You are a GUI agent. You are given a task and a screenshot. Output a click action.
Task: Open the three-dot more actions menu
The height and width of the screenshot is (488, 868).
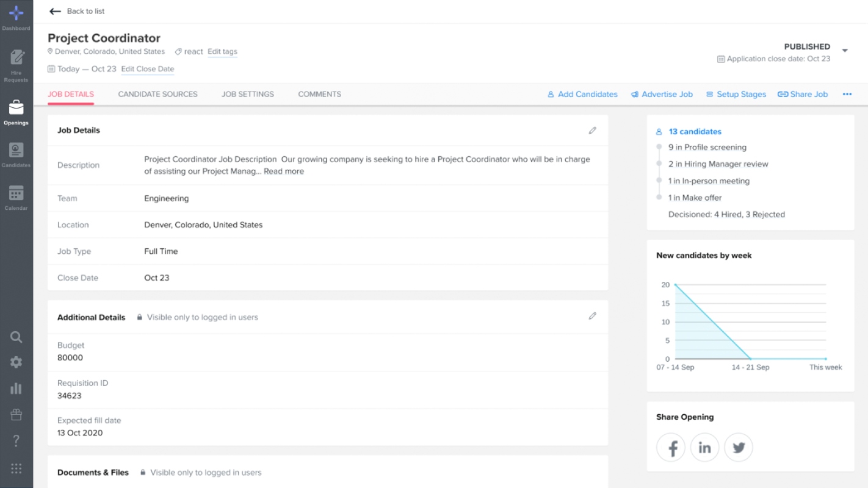coord(847,95)
